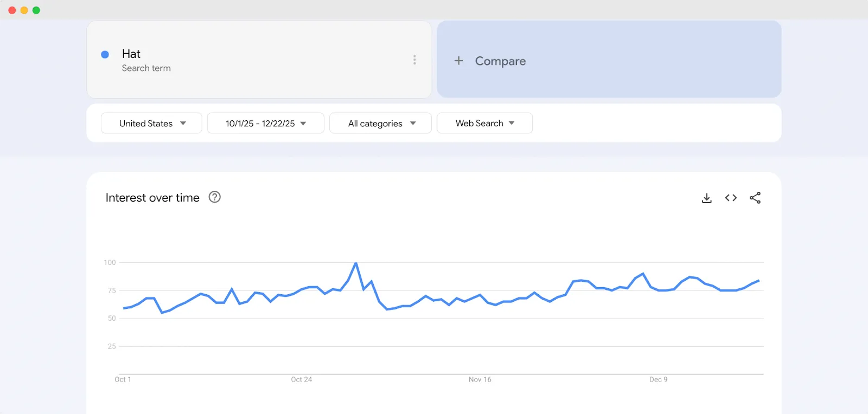
Task: Select the Search term label under Hat
Action: coord(146,68)
